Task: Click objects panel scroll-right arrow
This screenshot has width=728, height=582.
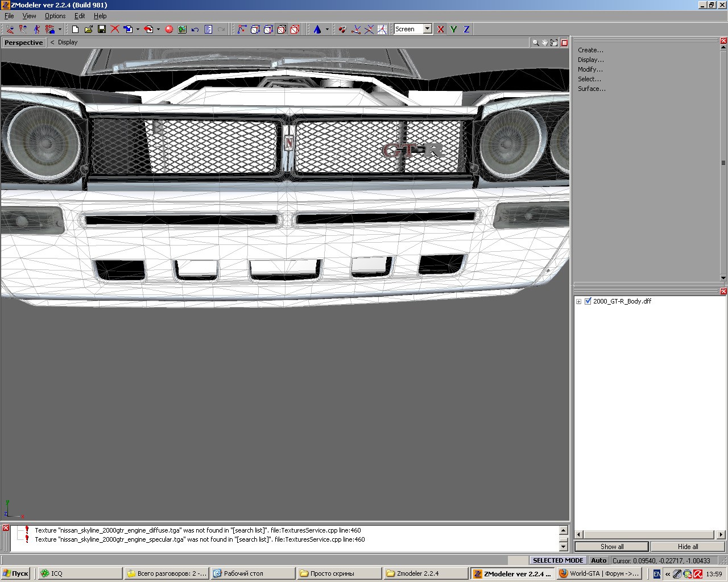Action: pyautogui.click(x=721, y=534)
